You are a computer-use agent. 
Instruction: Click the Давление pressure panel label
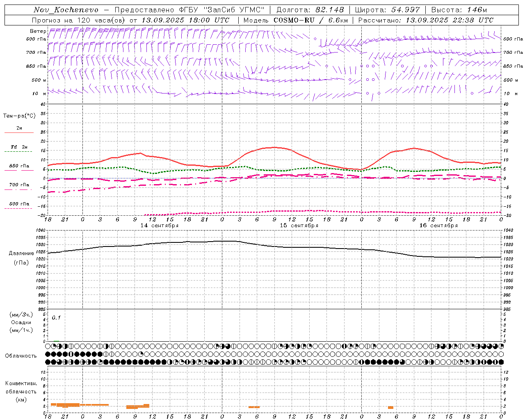[21, 253]
